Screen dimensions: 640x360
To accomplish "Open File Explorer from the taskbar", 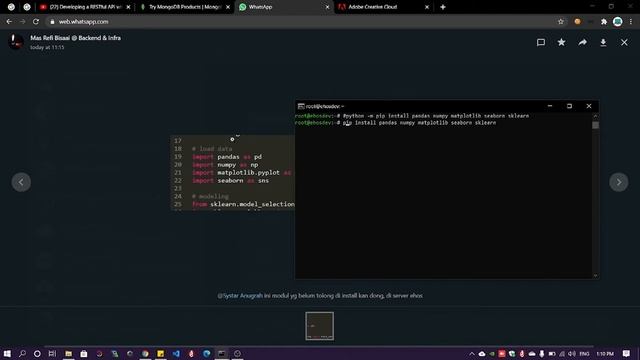I will [x=68, y=353].
